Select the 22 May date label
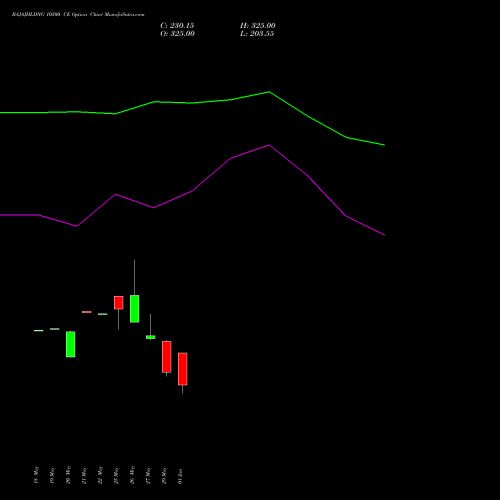Viewport: 500px width, 500px height. [x=100, y=475]
